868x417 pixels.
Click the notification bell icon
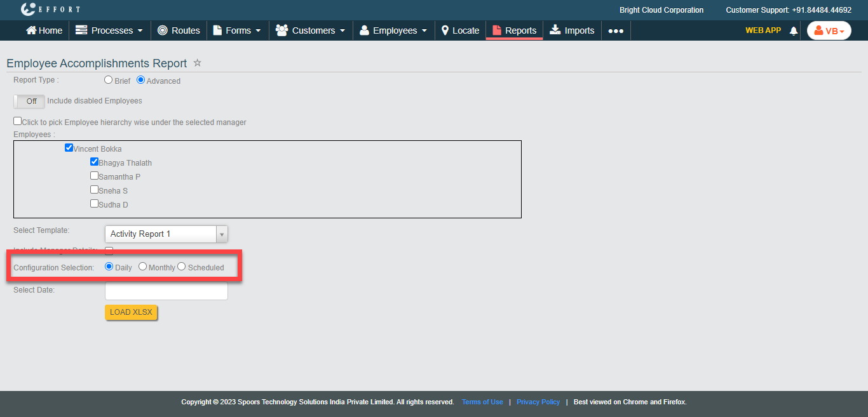pyautogui.click(x=793, y=31)
